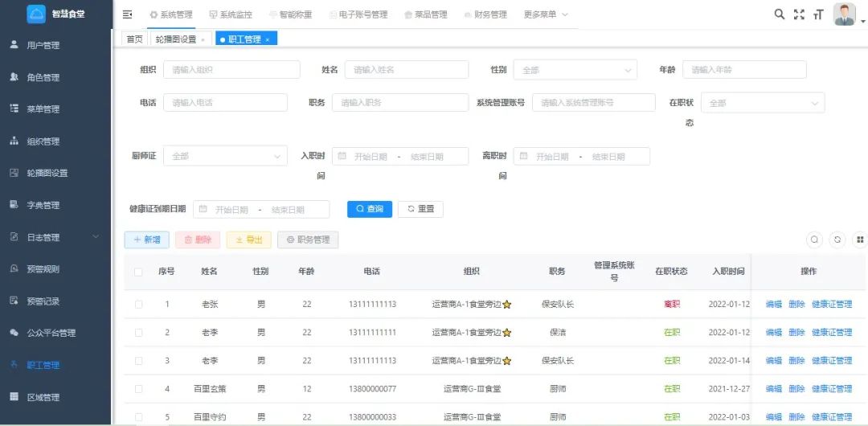
Task: Open 角色管理 in the sidebar
Action: pyautogui.click(x=43, y=77)
